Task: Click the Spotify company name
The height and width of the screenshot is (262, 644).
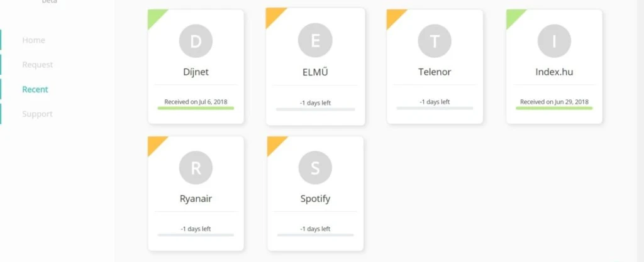Action: tap(315, 199)
